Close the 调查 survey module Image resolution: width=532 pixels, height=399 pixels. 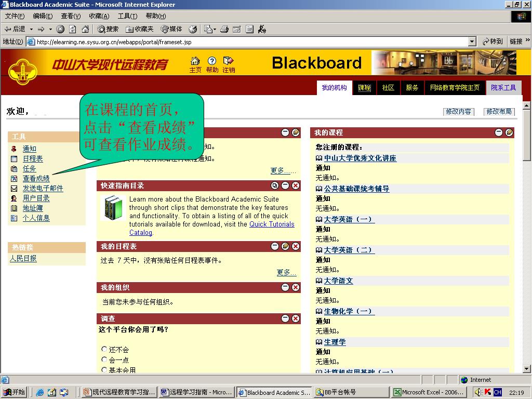296,318
